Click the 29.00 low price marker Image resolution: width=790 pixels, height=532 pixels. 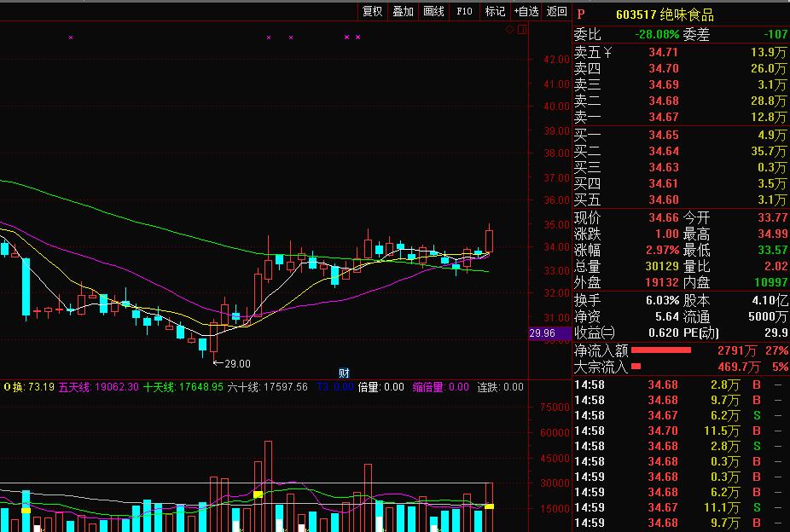[236, 364]
